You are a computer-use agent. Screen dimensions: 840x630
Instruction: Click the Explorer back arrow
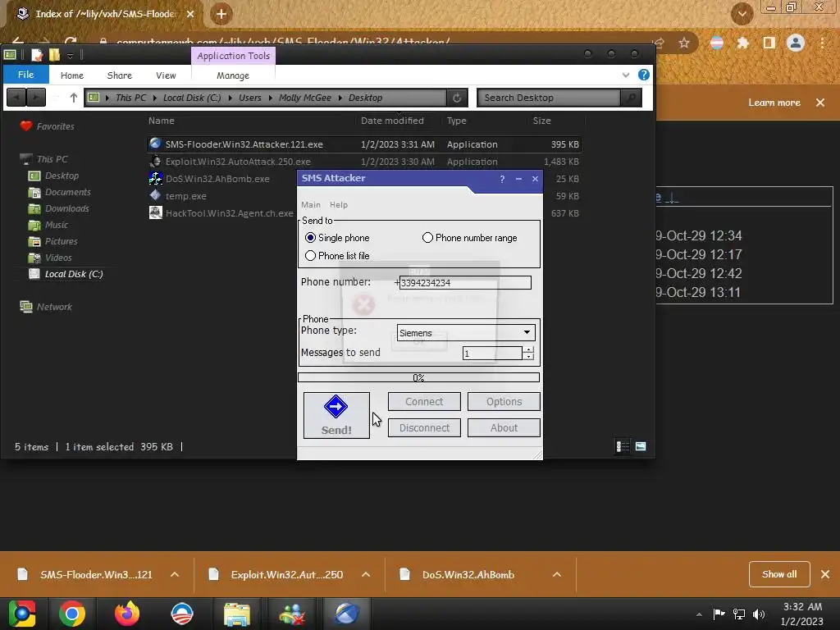(16, 98)
